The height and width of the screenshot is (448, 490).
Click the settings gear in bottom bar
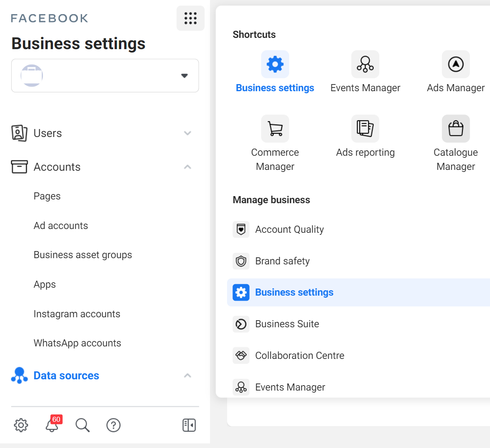coord(21,425)
